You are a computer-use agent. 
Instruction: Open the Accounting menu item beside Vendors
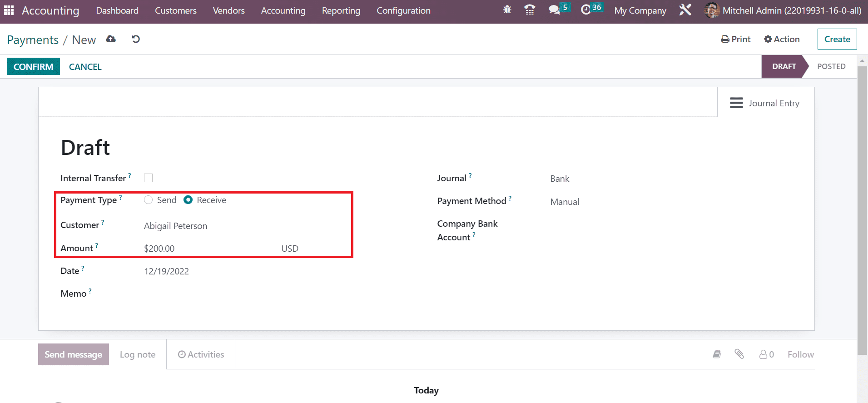[283, 10]
